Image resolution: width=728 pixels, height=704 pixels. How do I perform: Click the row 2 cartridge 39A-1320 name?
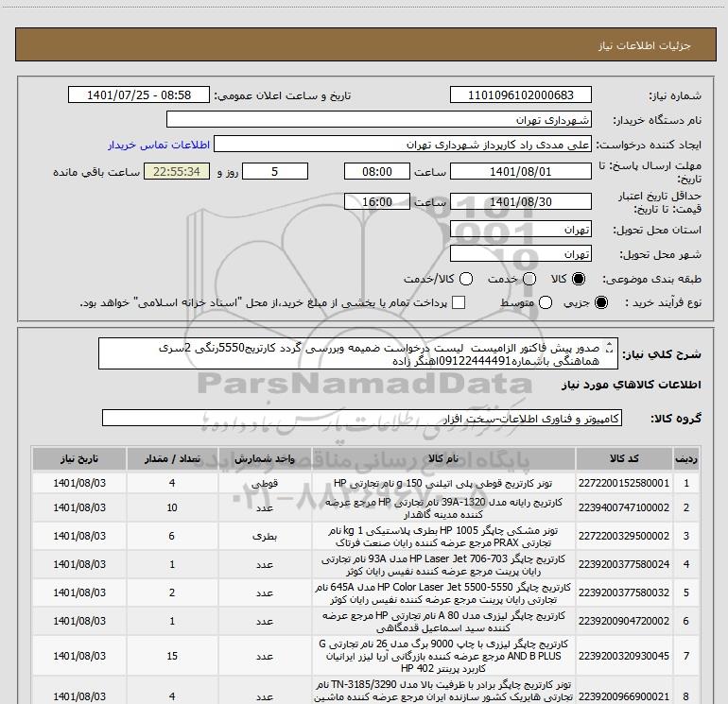(x=442, y=508)
